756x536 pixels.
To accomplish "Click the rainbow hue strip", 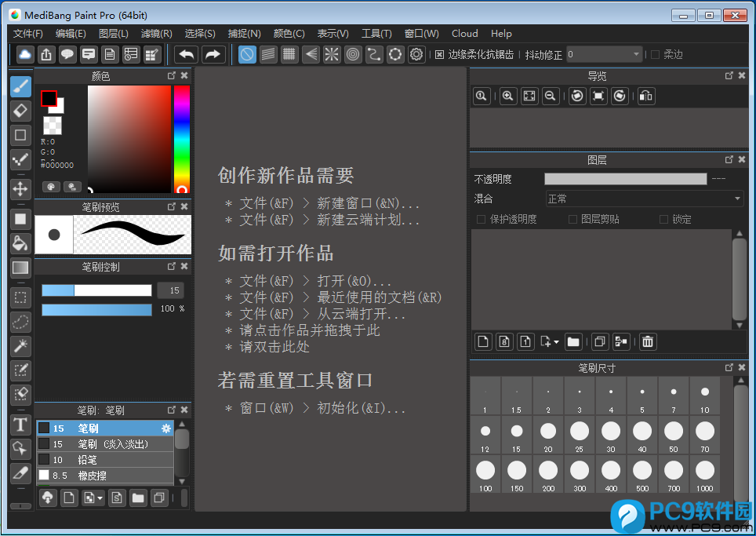I will point(182,140).
